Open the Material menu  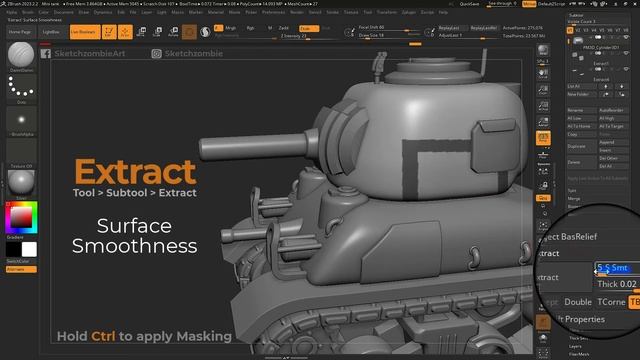(x=216, y=13)
